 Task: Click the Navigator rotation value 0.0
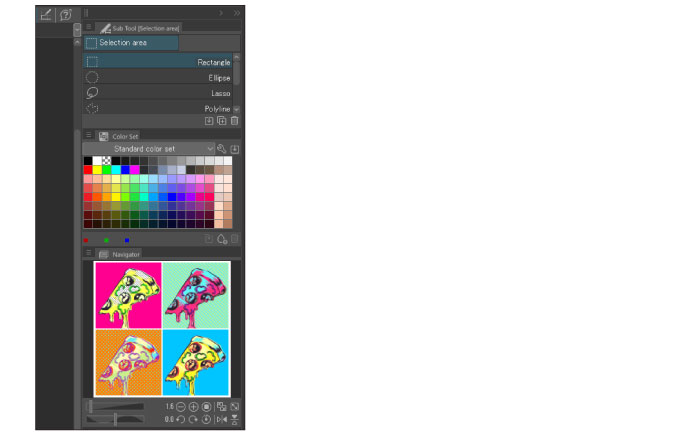click(x=169, y=419)
